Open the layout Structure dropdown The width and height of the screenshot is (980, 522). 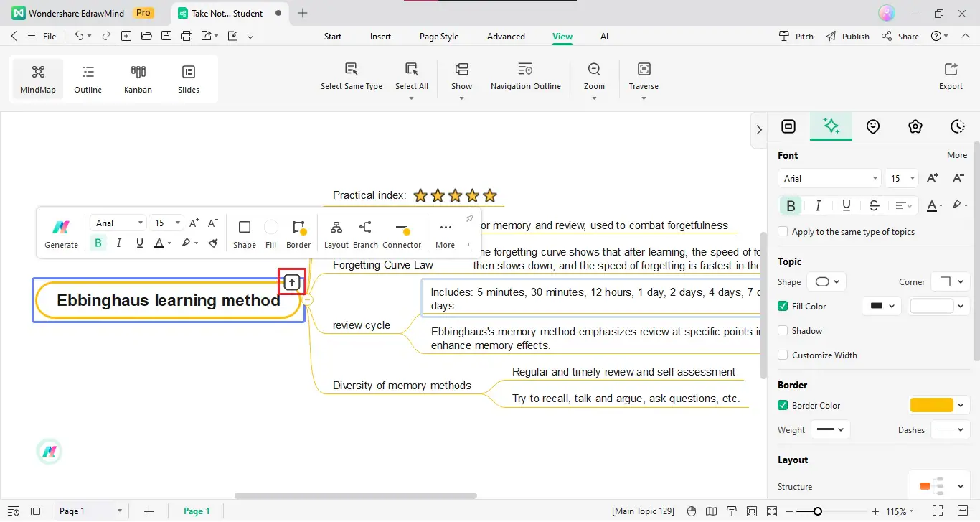coord(938,486)
